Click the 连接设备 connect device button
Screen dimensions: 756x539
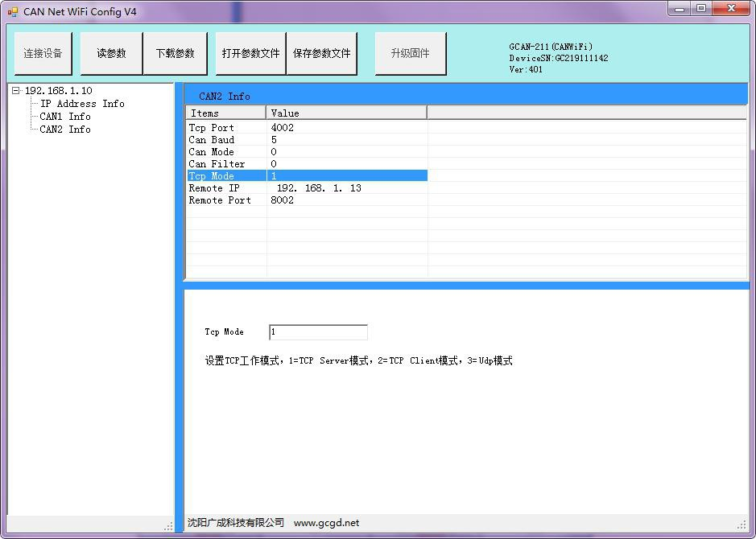(x=43, y=54)
